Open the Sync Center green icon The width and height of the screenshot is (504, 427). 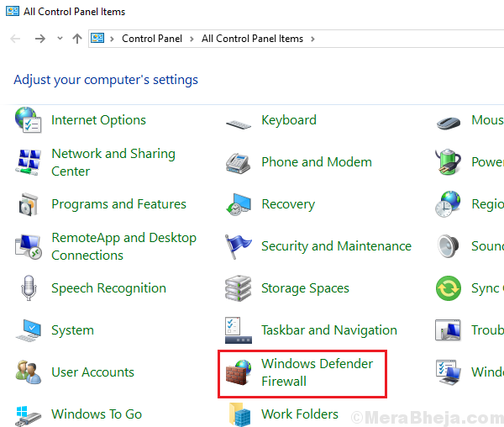pos(449,288)
